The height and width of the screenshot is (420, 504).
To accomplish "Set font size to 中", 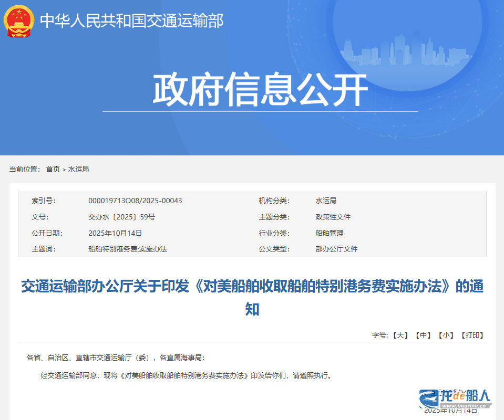I will pos(423,335).
